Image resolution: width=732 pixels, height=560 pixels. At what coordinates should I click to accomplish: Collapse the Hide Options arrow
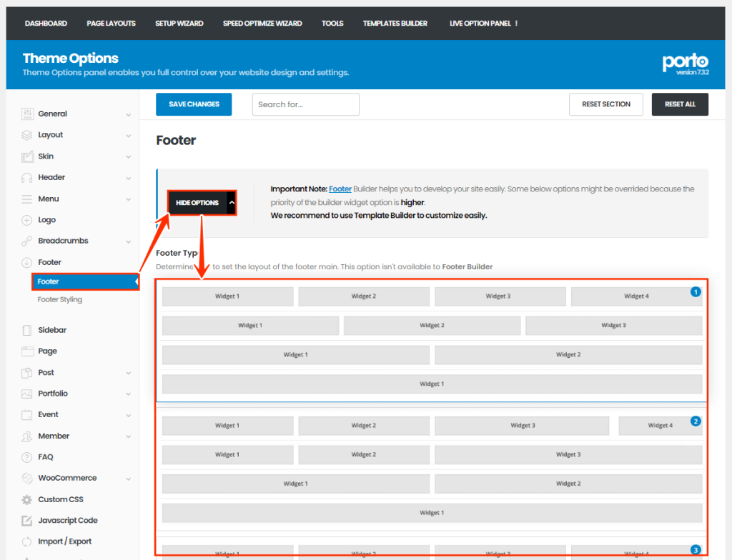click(231, 203)
